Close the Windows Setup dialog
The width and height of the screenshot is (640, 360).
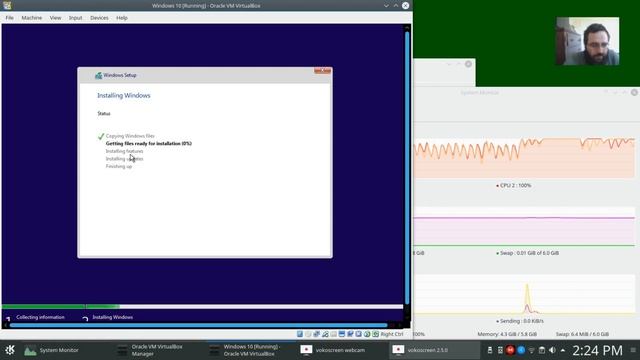[322, 71]
